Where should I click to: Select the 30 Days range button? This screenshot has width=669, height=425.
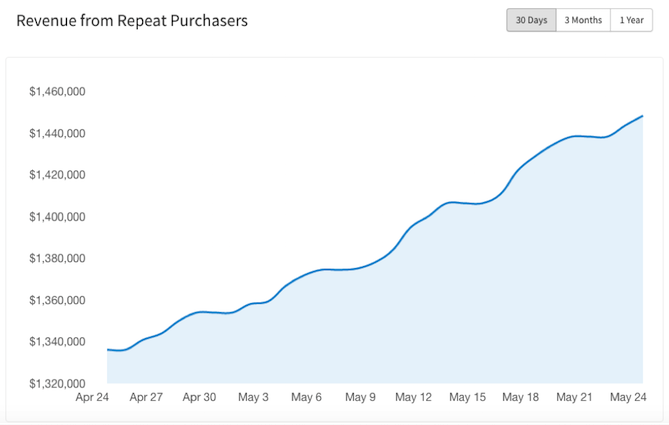click(x=531, y=20)
